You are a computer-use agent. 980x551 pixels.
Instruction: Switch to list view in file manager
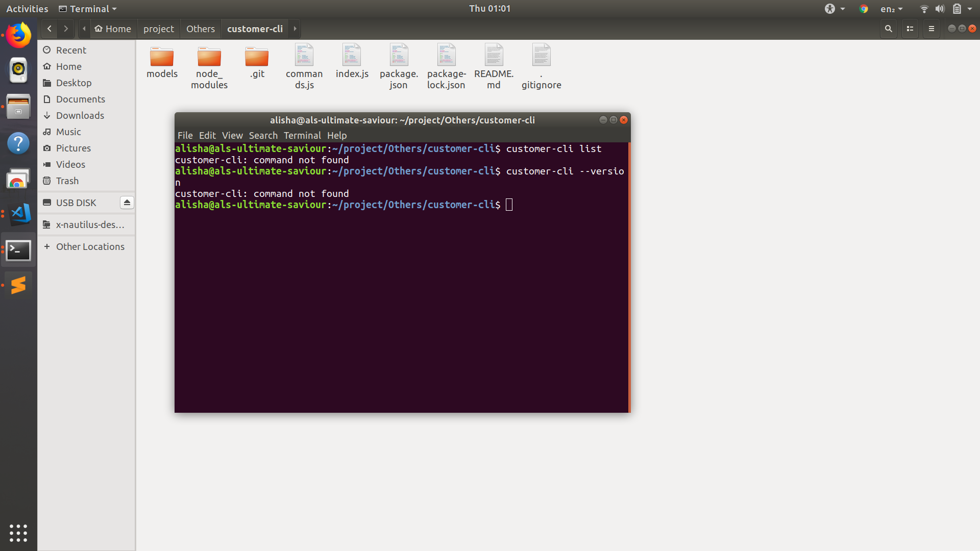(x=910, y=29)
